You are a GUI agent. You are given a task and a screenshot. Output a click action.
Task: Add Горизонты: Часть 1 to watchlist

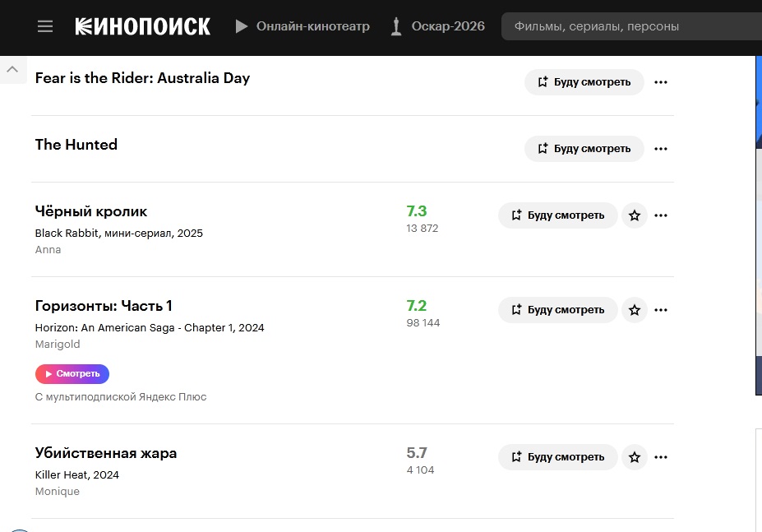[557, 310]
